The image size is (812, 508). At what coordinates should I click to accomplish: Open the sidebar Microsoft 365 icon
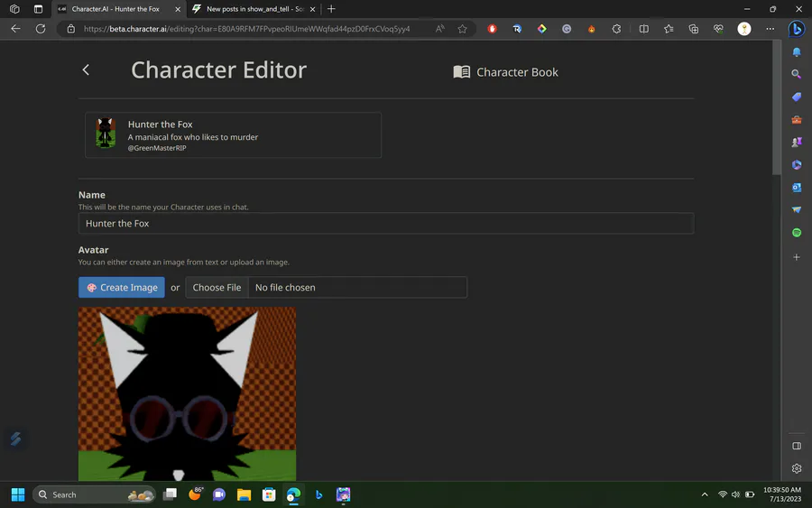(x=797, y=165)
